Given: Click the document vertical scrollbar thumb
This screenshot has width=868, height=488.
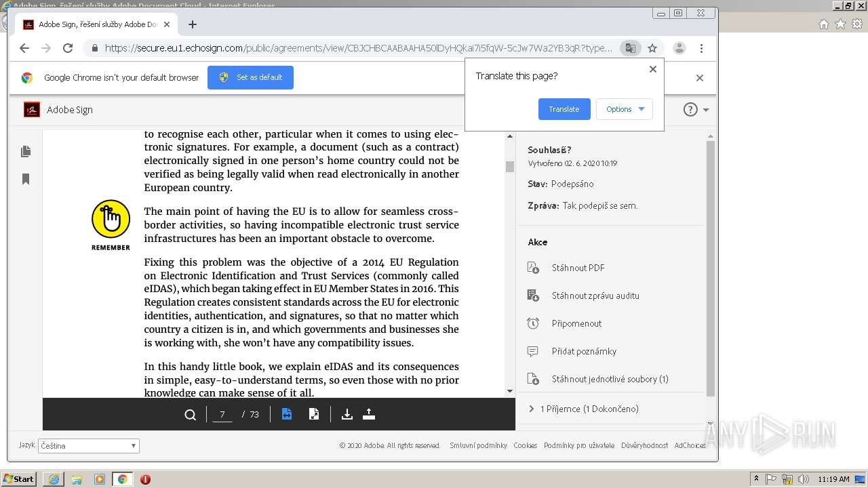Looking at the screenshot, I should (x=510, y=167).
